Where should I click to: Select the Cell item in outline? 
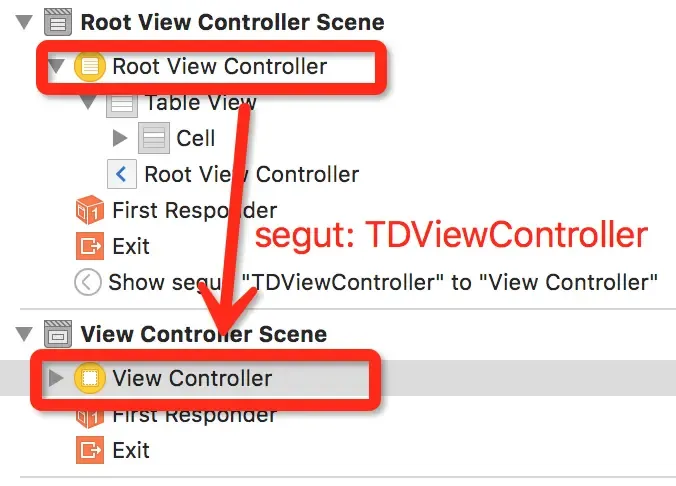click(x=195, y=138)
